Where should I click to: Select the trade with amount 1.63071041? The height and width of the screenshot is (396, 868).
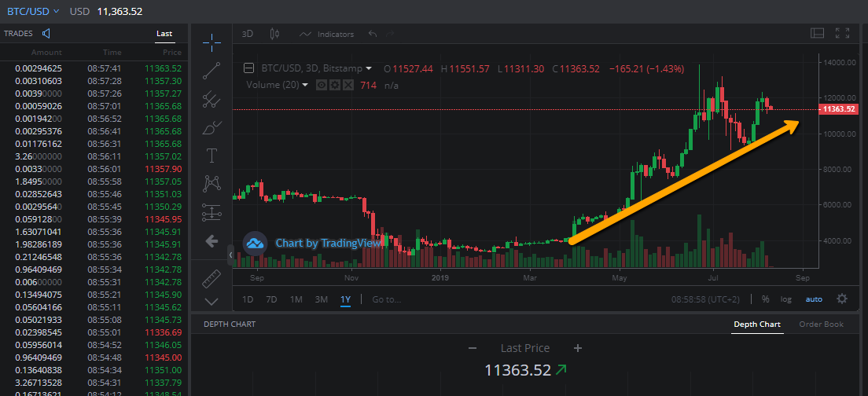(94, 232)
